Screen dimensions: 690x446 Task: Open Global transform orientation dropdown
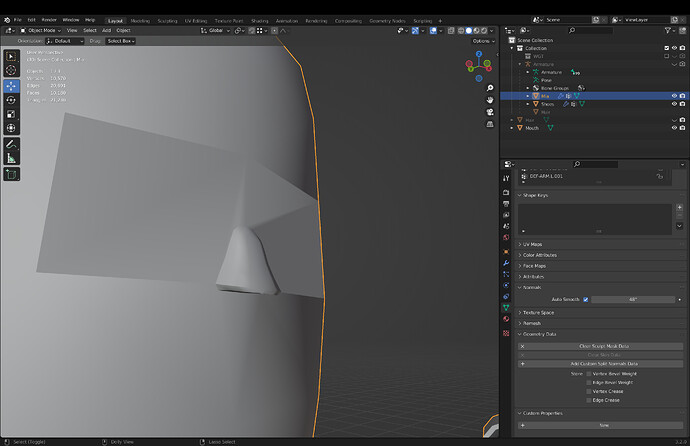tap(215, 30)
